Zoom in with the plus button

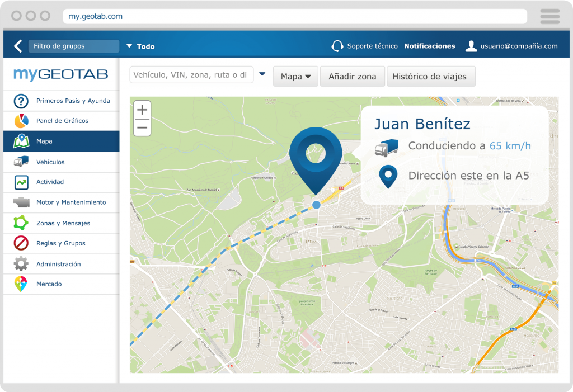pos(142,110)
